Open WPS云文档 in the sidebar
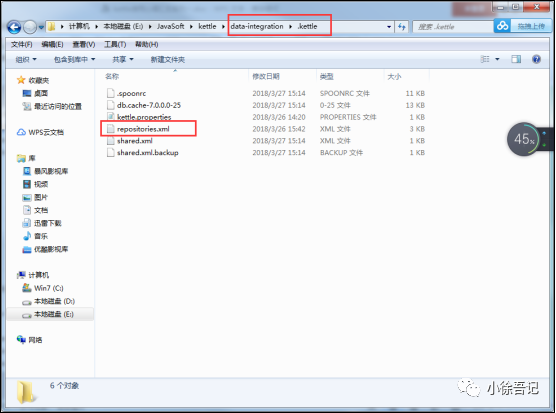556x413 pixels. (40, 133)
